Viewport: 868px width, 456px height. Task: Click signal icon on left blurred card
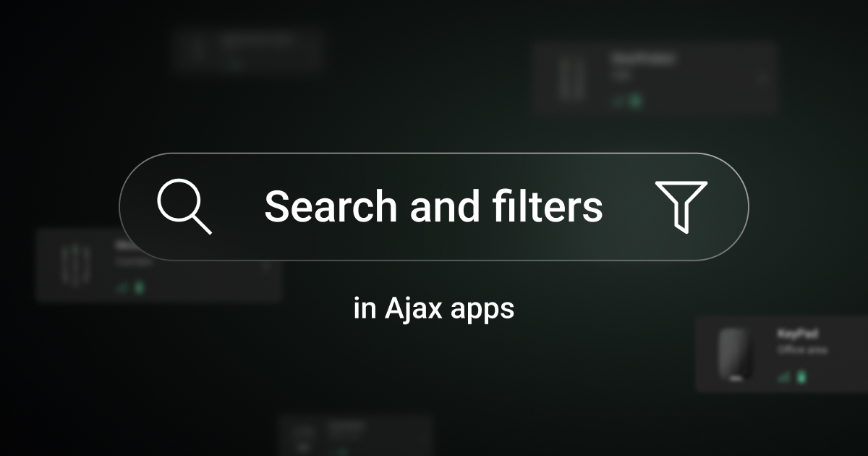point(122,288)
